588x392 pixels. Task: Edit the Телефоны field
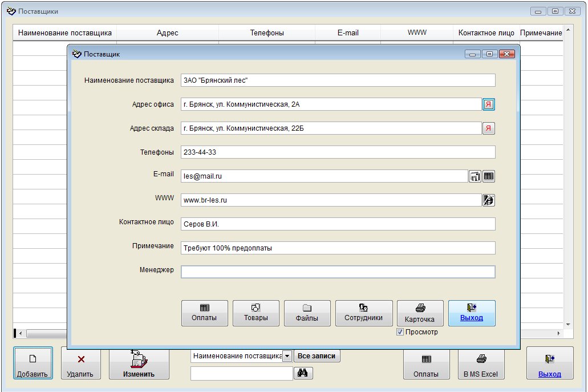pyautogui.click(x=338, y=152)
